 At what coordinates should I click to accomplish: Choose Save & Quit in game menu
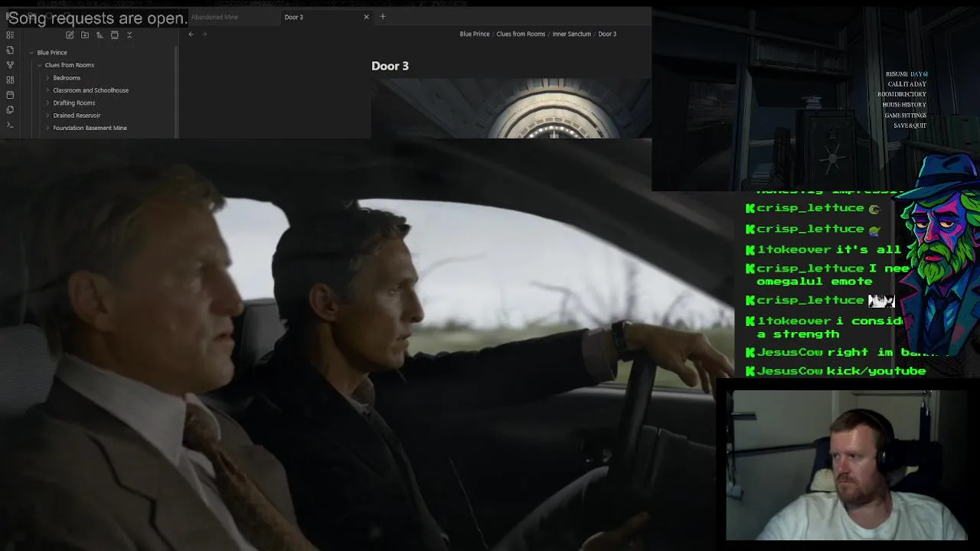tap(910, 126)
